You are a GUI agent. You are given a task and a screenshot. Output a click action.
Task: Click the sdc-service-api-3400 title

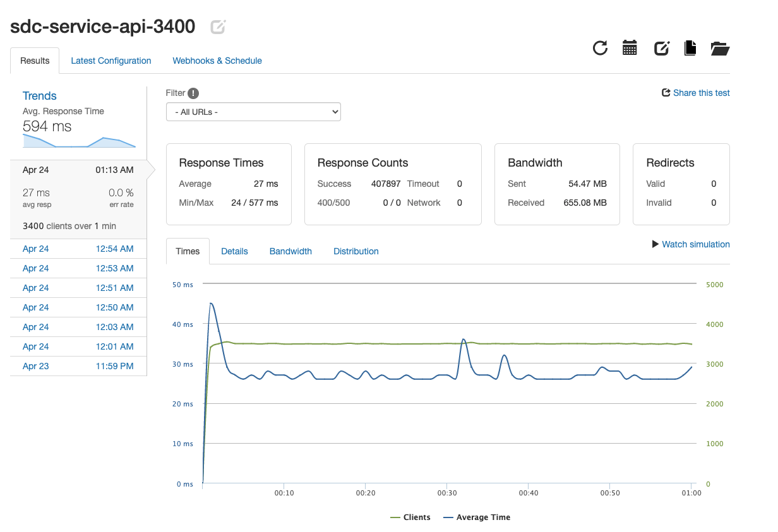(x=103, y=27)
